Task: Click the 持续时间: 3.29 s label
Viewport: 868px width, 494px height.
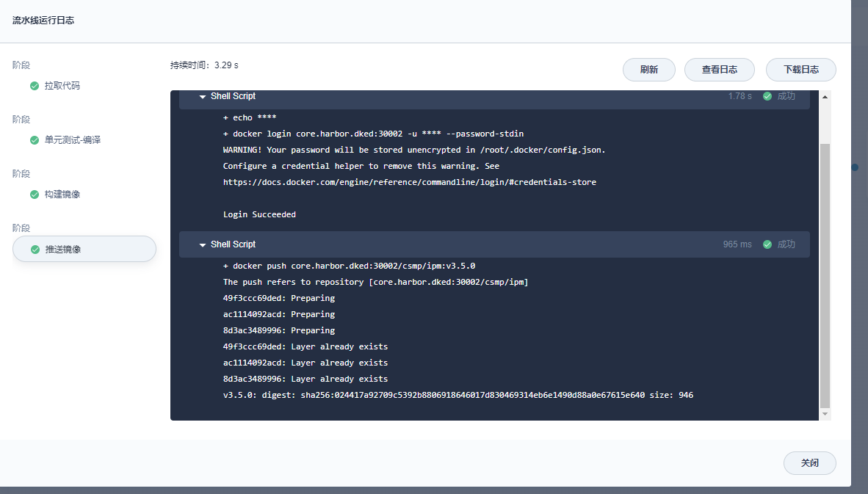Action: pos(204,65)
